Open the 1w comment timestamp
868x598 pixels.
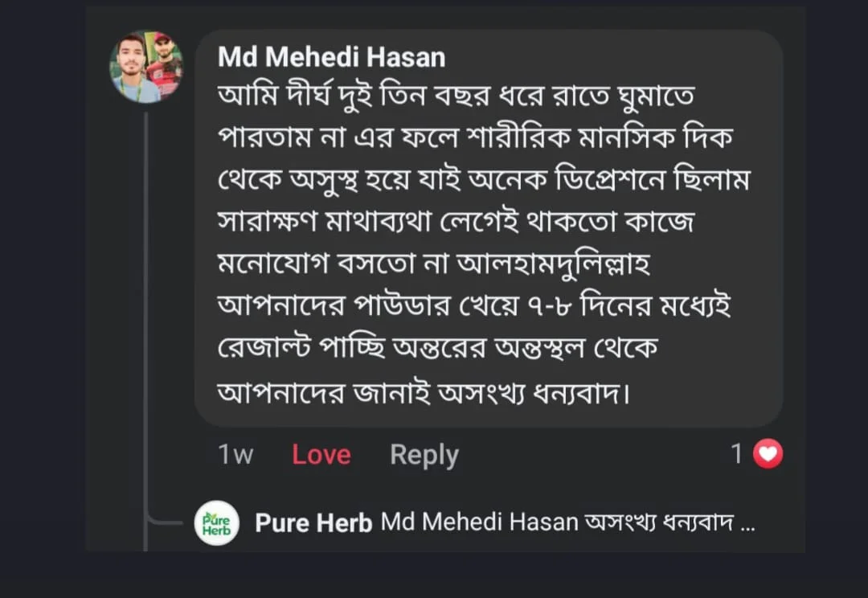click(x=235, y=455)
